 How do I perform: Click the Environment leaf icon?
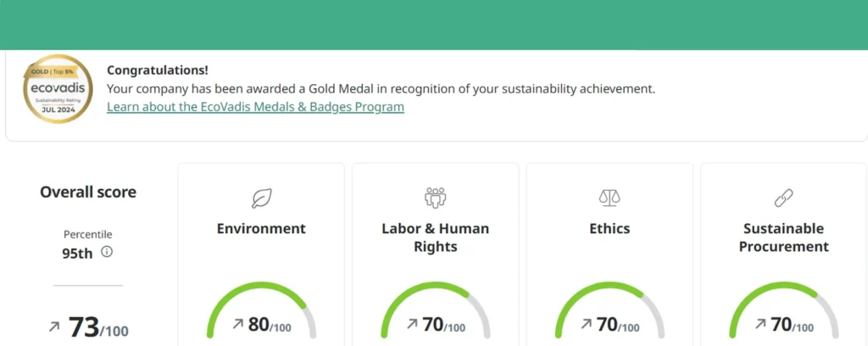pos(261,198)
